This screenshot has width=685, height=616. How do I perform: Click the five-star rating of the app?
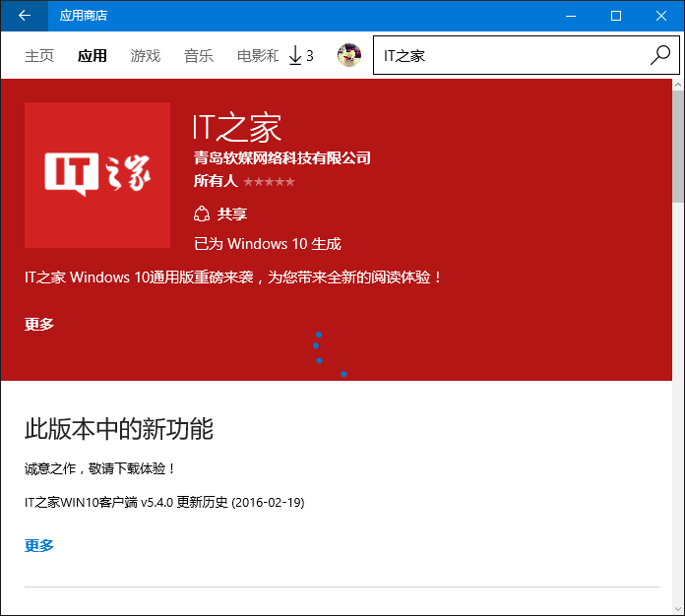[269, 182]
